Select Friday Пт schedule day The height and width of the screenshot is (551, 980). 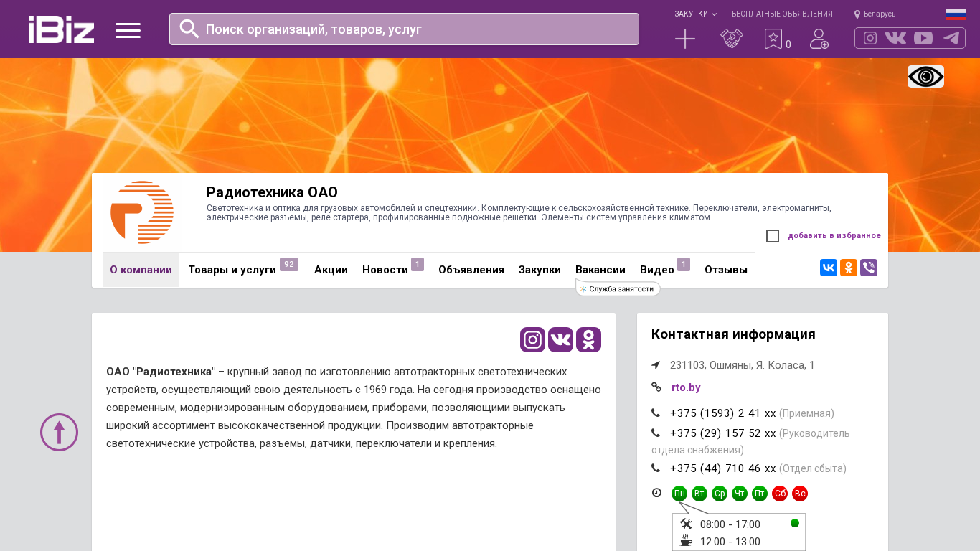point(760,494)
